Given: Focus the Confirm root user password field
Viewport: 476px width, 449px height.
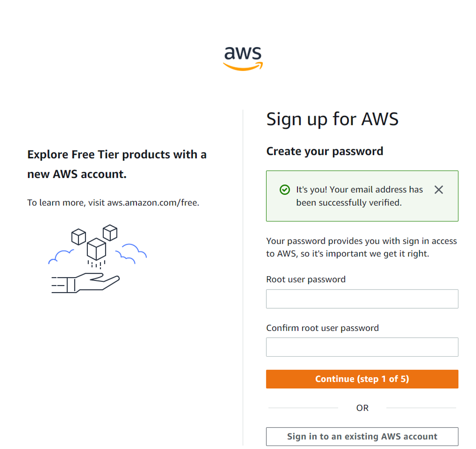Looking at the screenshot, I should pos(362,347).
